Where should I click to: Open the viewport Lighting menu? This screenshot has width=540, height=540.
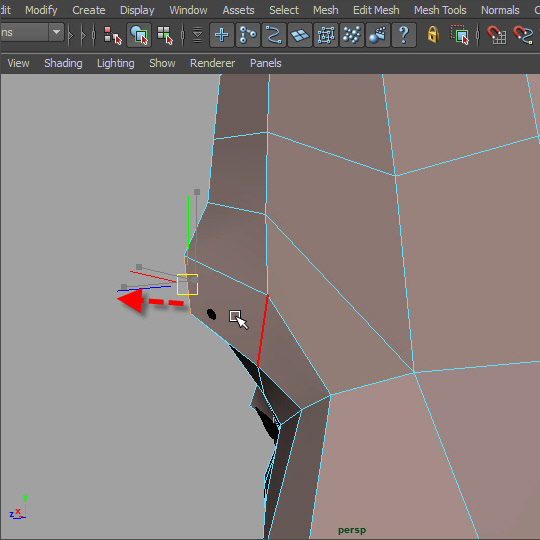[x=116, y=63]
